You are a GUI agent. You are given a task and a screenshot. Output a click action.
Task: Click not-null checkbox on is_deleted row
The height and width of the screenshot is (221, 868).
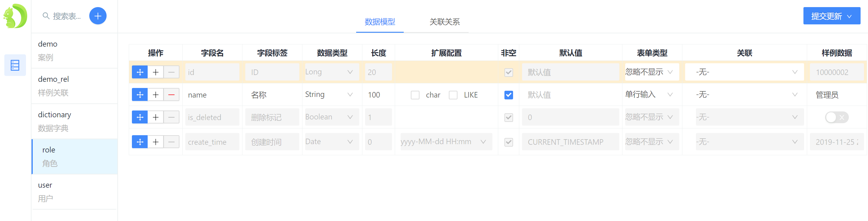509,118
